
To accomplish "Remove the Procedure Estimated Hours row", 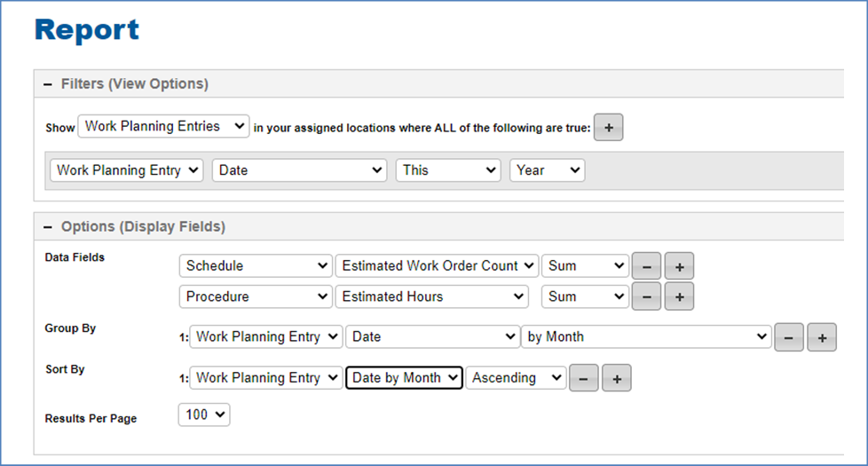I will click(x=647, y=296).
